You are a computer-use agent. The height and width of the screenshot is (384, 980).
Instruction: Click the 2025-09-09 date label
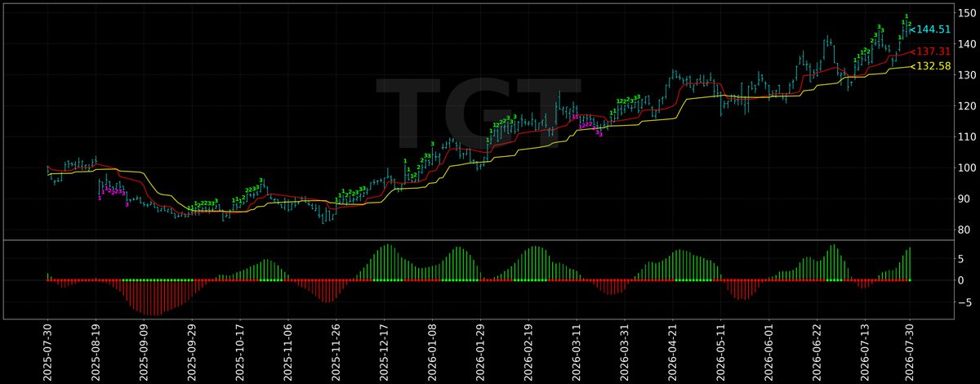pyautogui.click(x=144, y=351)
